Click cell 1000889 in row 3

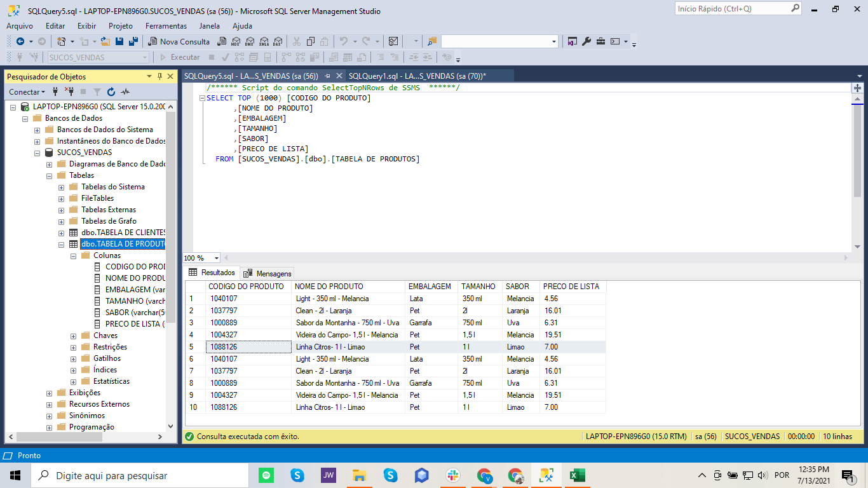pyautogui.click(x=248, y=323)
